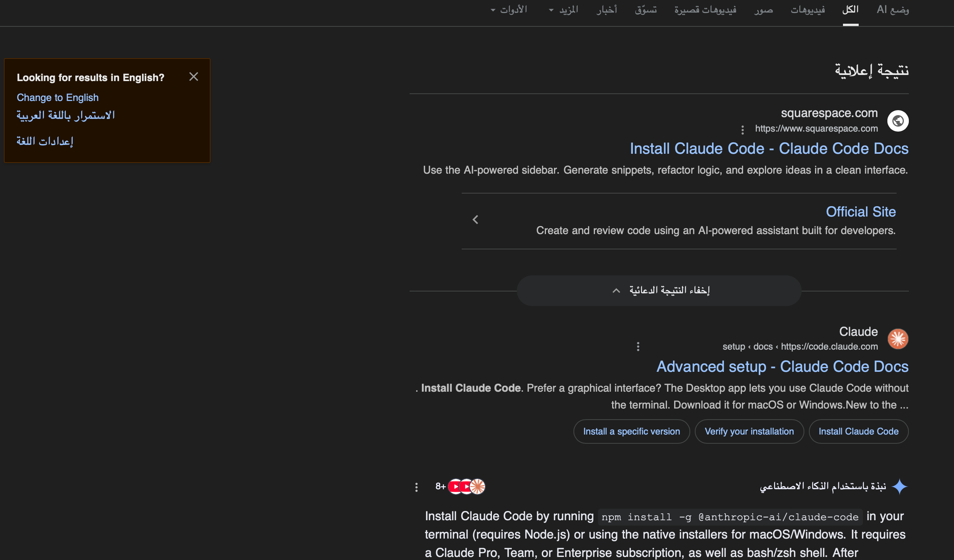Click the ad sitelinks carousel left chevron
This screenshot has width=954, height=560.
475,220
